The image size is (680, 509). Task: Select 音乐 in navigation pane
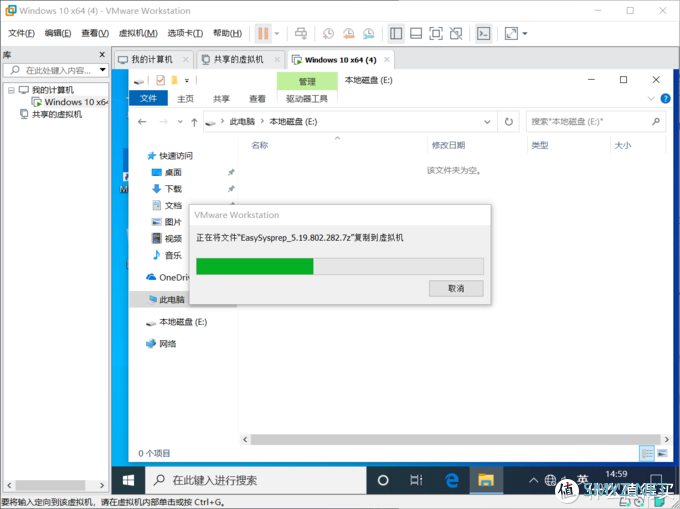click(167, 255)
